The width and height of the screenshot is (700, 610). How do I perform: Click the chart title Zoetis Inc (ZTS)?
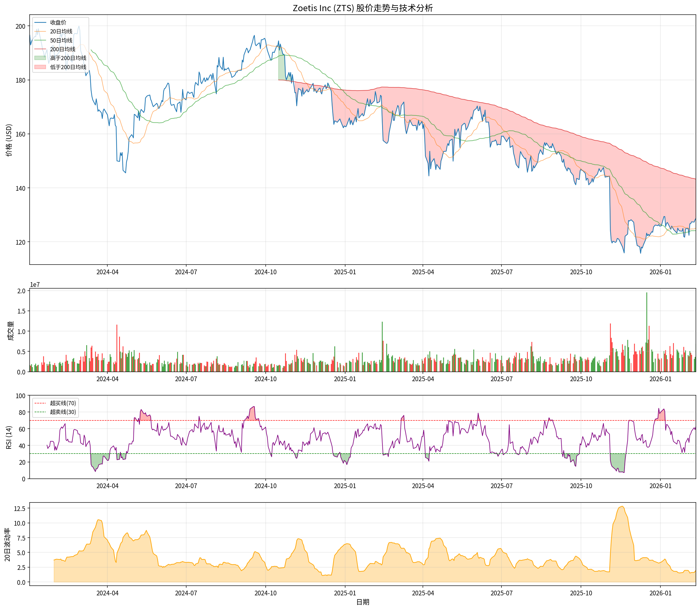tap(362, 8)
